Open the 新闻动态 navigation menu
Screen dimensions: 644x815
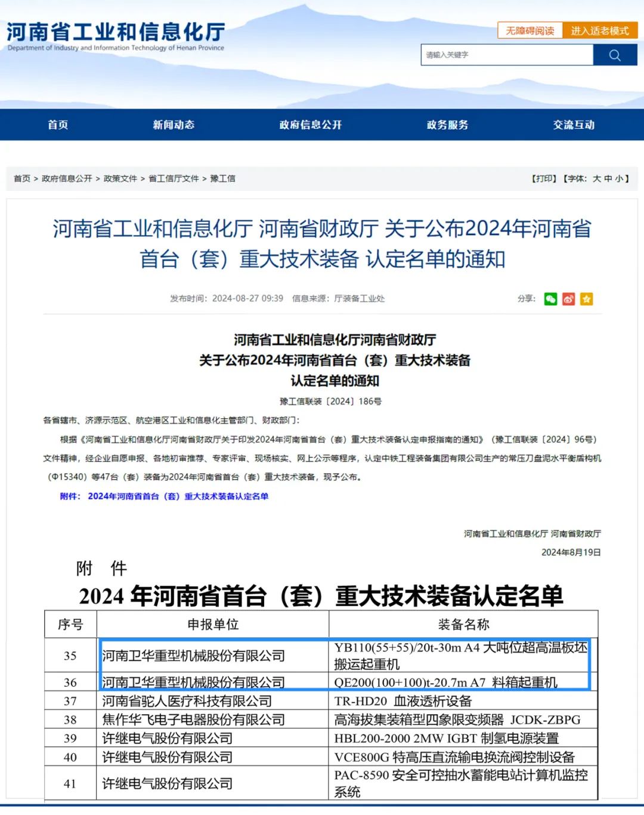click(x=174, y=125)
